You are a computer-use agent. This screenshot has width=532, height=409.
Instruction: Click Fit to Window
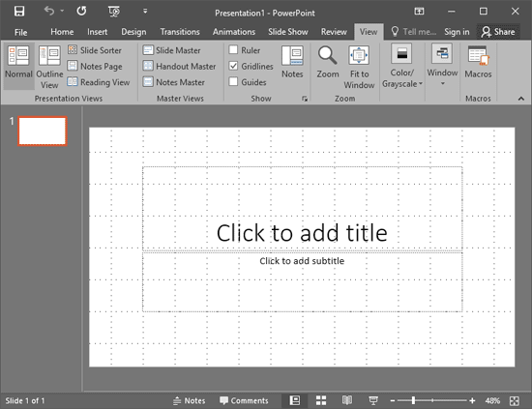click(x=359, y=67)
